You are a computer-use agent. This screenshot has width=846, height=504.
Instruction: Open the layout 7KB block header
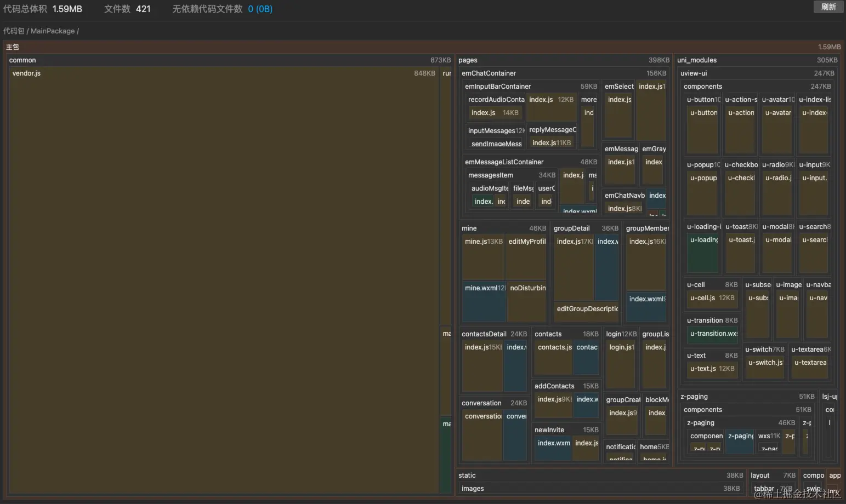pyautogui.click(x=773, y=476)
